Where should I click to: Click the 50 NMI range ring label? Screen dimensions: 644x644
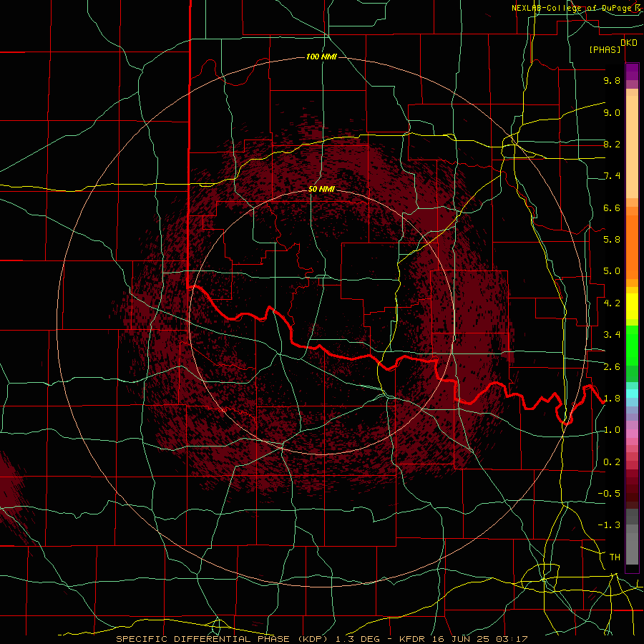[x=321, y=189]
